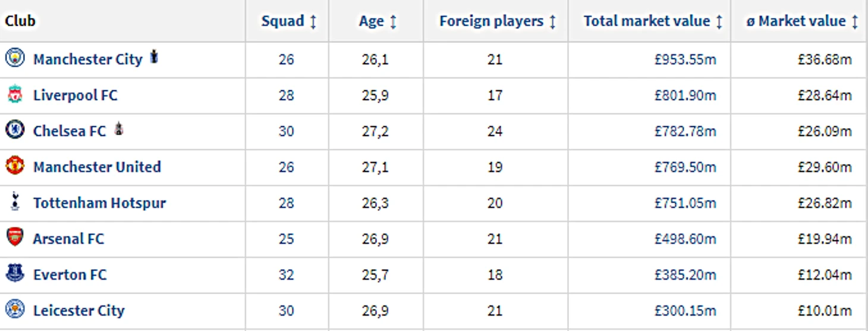The width and height of the screenshot is (868, 331).
Task: Click the Everton FC club crest
Action: [15, 273]
